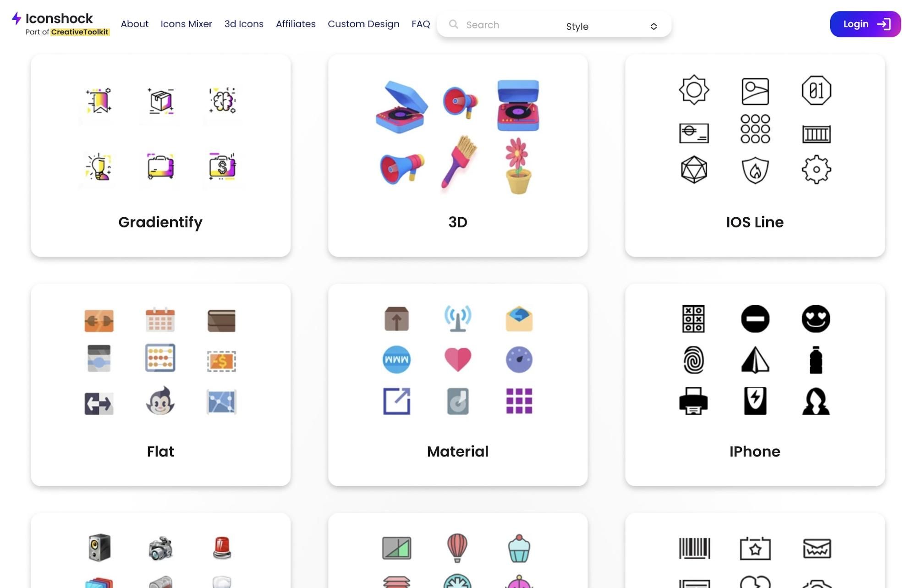Select the Affiliates tab
Image resolution: width=916 pixels, height=588 pixels.
point(295,24)
